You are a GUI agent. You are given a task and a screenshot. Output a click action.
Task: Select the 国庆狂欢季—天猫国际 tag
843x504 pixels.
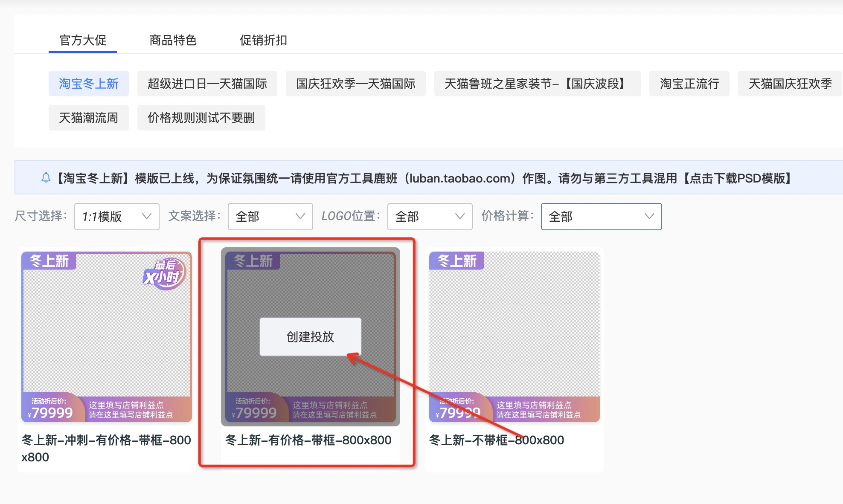point(356,84)
